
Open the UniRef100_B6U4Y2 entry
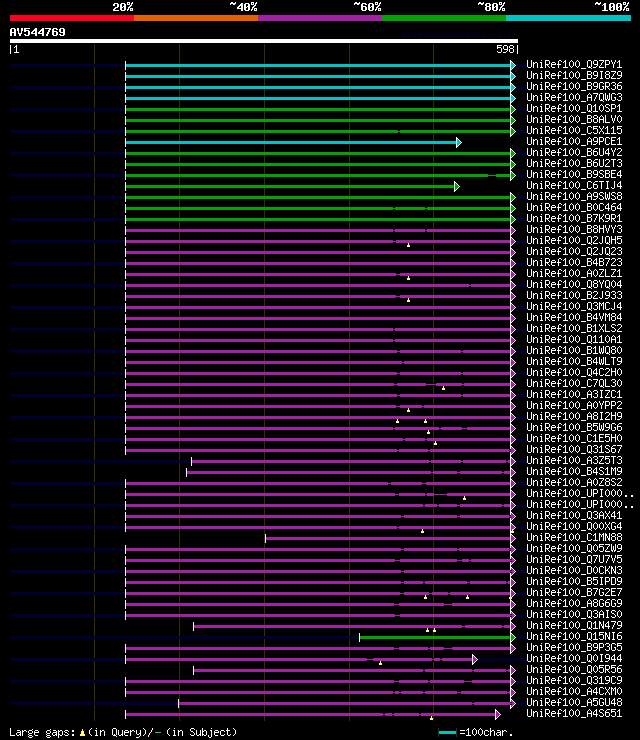[x=574, y=152]
